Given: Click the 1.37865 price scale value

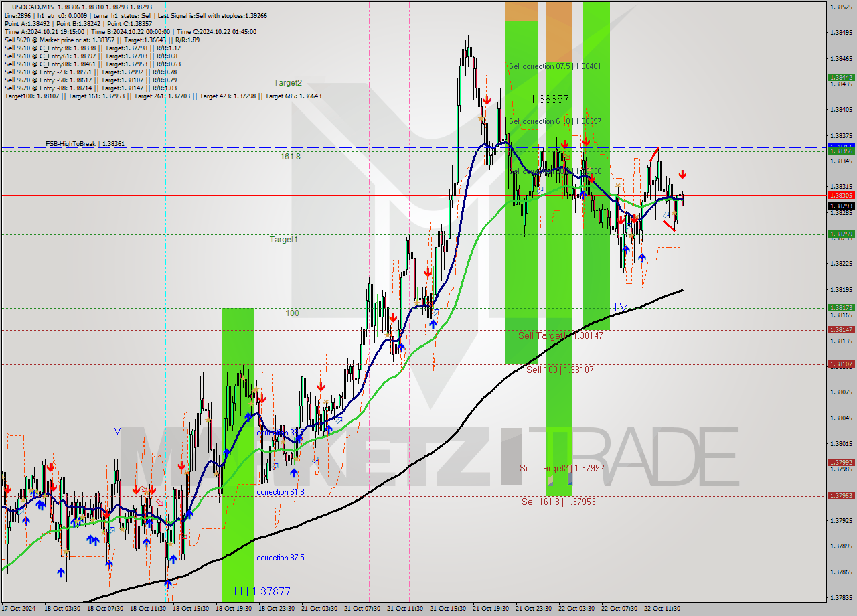Looking at the screenshot, I should pyautogui.click(x=841, y=572).
